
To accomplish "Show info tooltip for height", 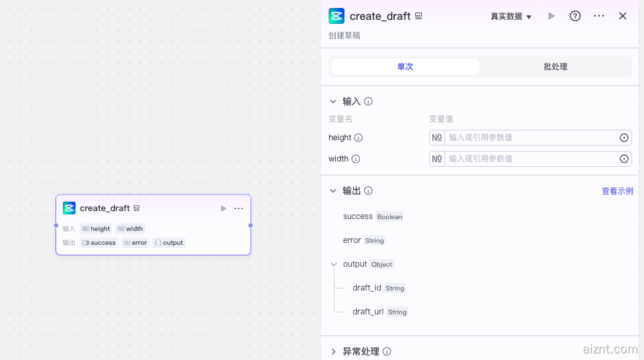I will 358,138.
